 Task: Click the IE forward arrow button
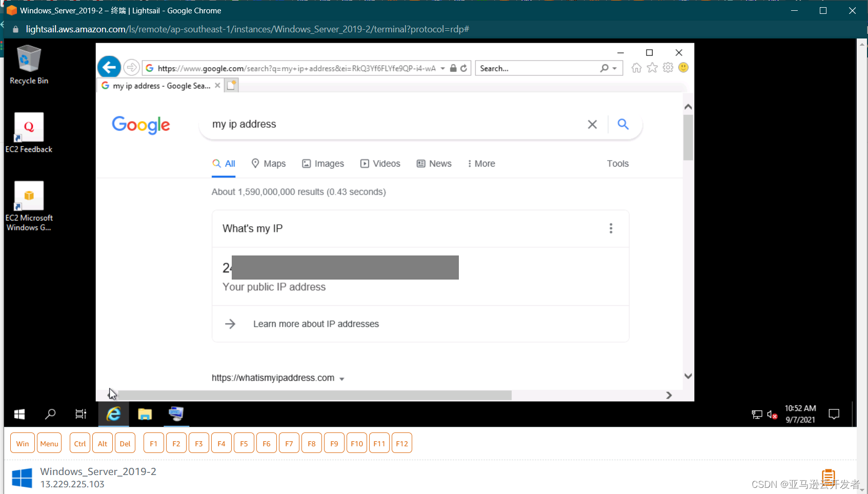coord(132,67)
